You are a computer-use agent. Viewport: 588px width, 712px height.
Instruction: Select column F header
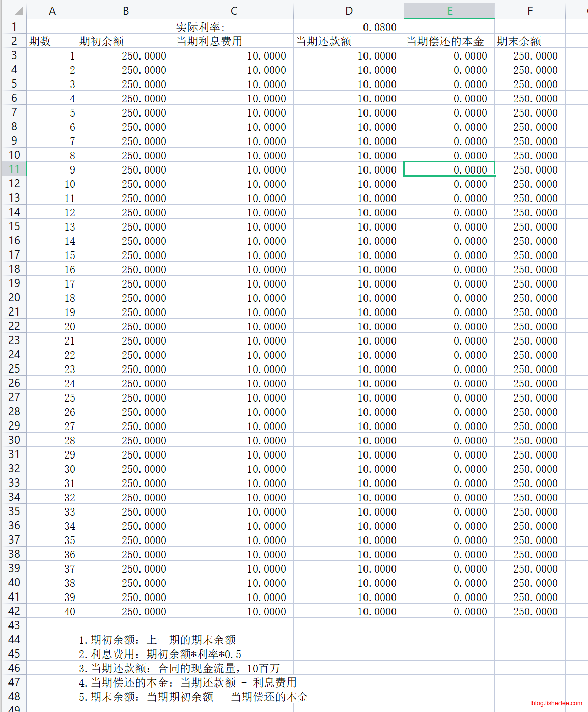529,11
